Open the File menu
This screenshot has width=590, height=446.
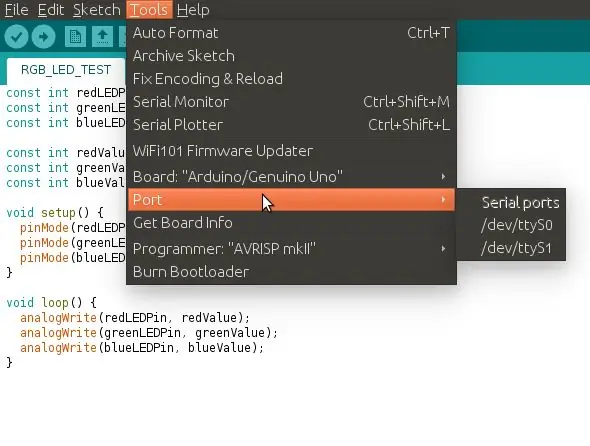pos(17,10)
